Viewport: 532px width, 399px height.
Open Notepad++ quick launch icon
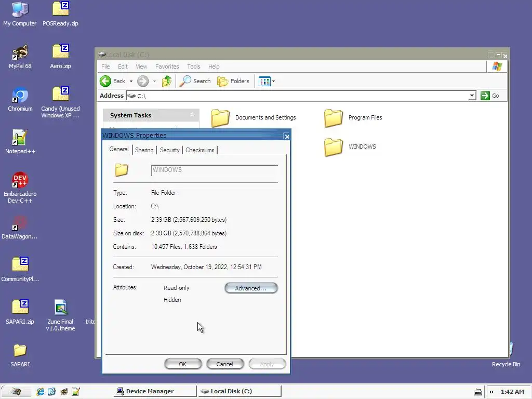[76, 392]
